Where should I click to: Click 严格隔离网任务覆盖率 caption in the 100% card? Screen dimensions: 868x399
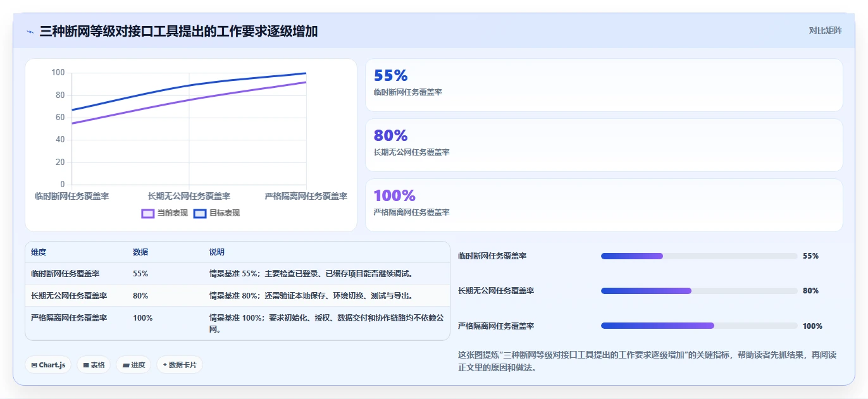click(412, 212)
